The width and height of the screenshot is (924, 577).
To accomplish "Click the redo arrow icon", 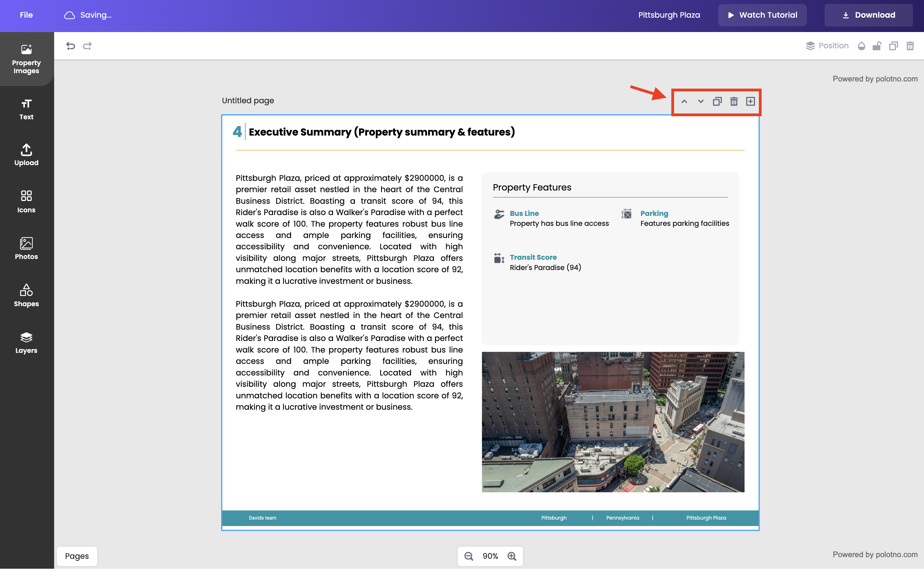I will pos(87,46).
